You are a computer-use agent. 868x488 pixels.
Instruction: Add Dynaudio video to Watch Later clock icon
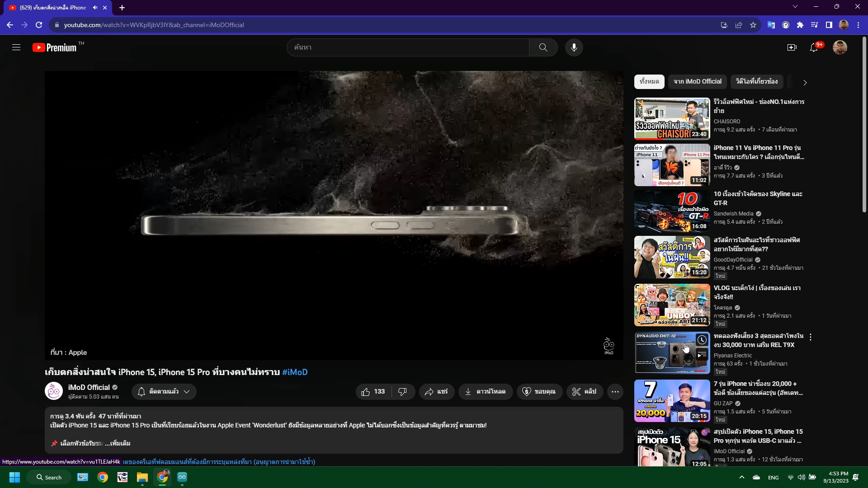pos(702,340)
